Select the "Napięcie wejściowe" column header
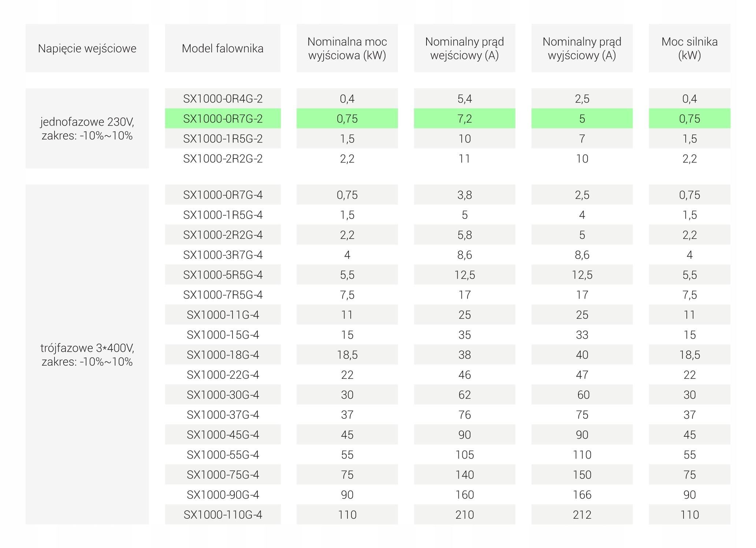Viewport: 756px width, 548px height. (x=87, y=48)
